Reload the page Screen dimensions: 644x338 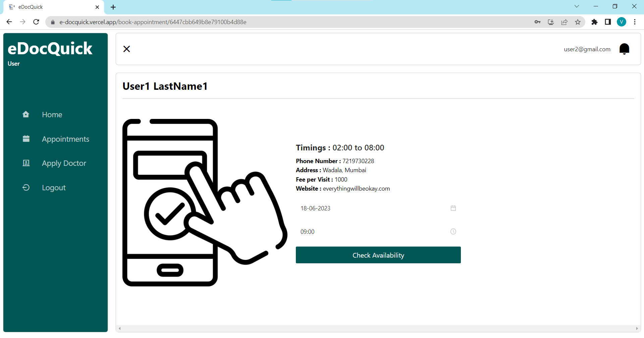tap(36, 22)
